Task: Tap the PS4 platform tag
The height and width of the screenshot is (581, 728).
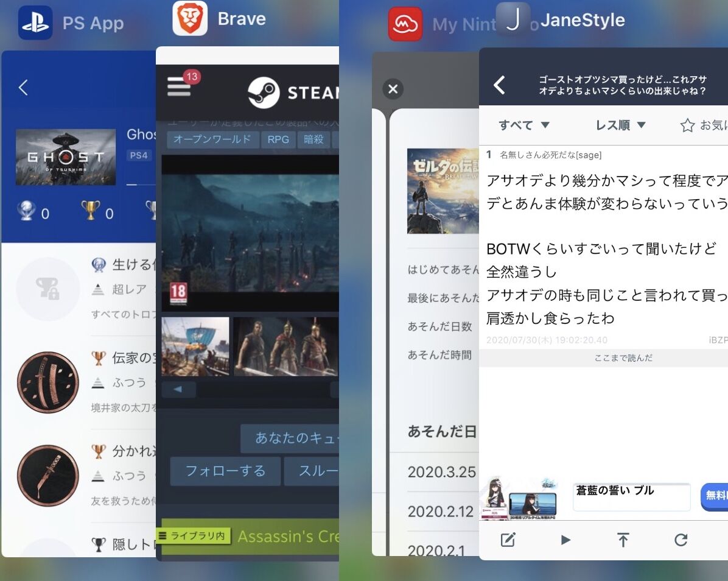Action: pos(139,155)
